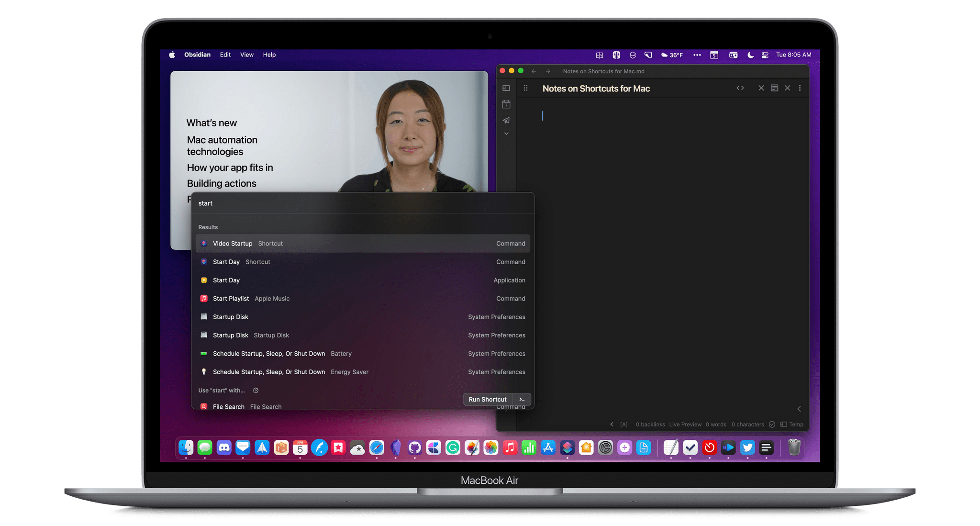
Task: Open Trash from the dock
Action: pos(794,448)
